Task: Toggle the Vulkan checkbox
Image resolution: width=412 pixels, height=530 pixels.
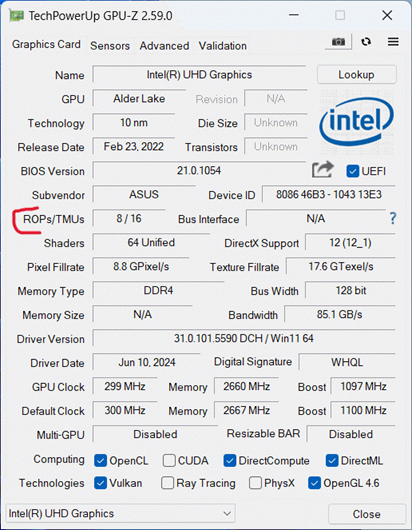Action: click(x=100, y=483)
